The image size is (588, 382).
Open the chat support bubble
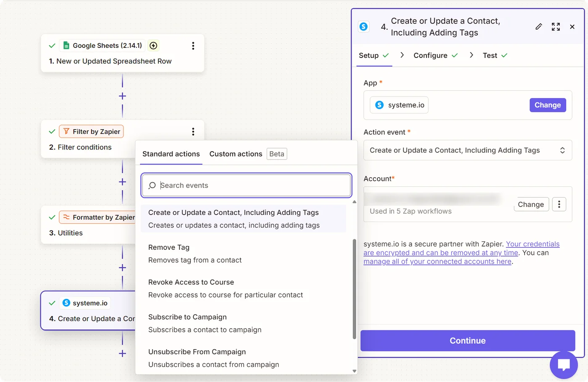coord(564,365)
